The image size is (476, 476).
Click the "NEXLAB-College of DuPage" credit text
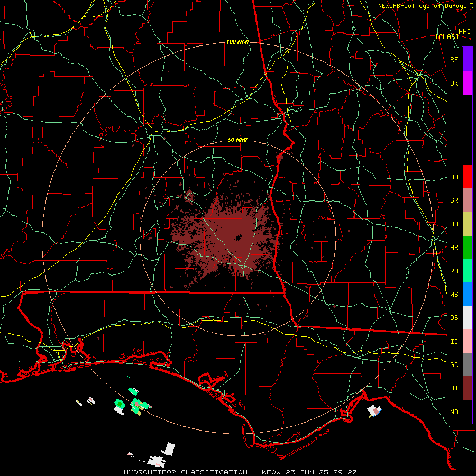click(422, 6)
